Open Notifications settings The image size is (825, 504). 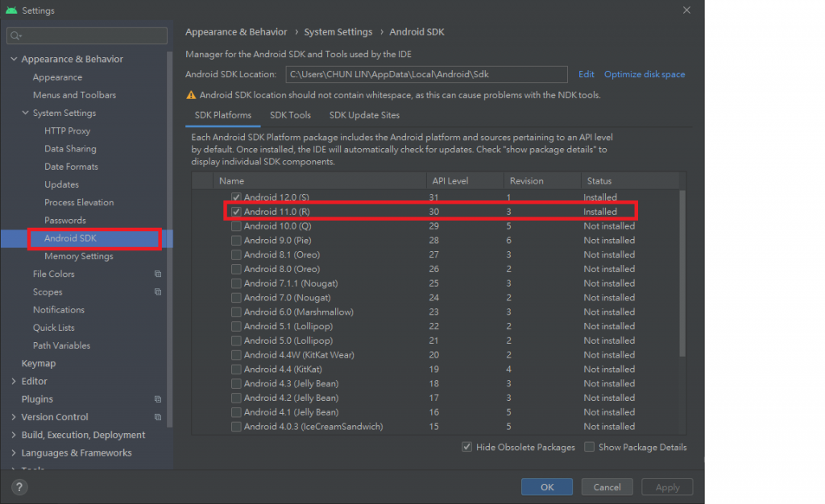click(x=58, y=309)
